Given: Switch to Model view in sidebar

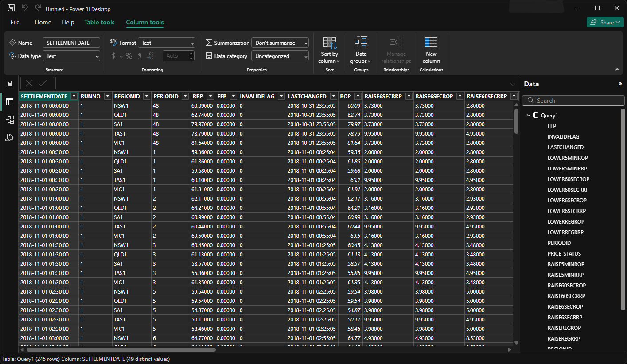Looking at the screenshot, I should click(x=9, y=120).
